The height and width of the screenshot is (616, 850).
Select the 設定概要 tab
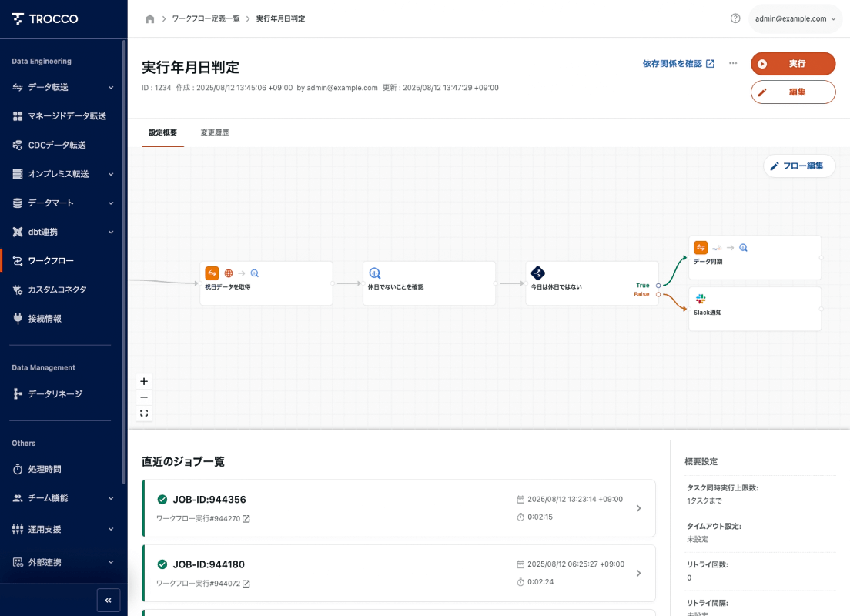(162, 132)
